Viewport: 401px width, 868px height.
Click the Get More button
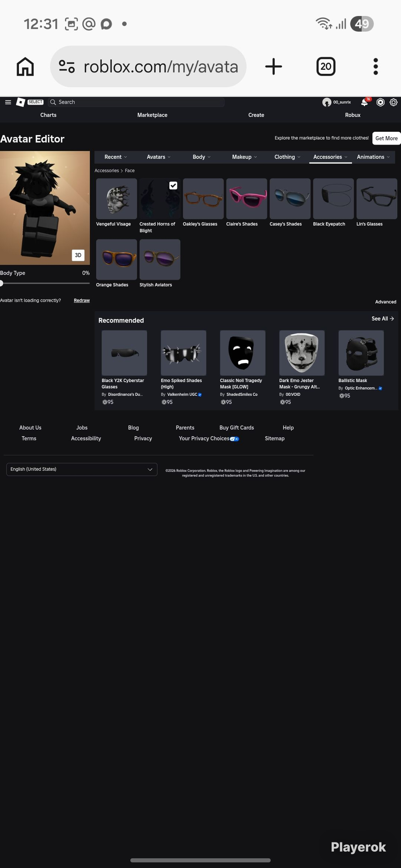click(x=387, y=138)
